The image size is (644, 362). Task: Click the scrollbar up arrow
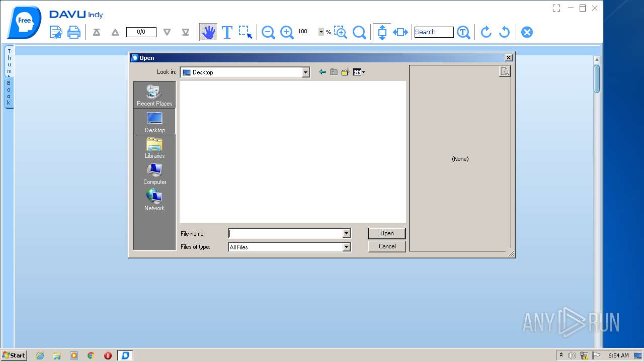click(597, 60)
